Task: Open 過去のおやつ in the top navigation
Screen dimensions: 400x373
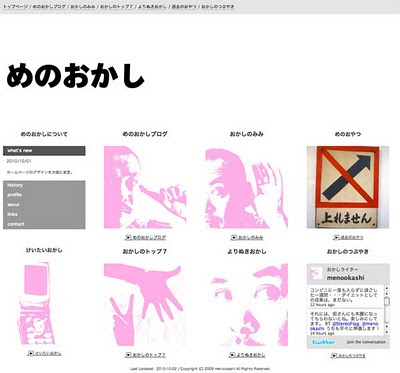Action: [184, 6]
